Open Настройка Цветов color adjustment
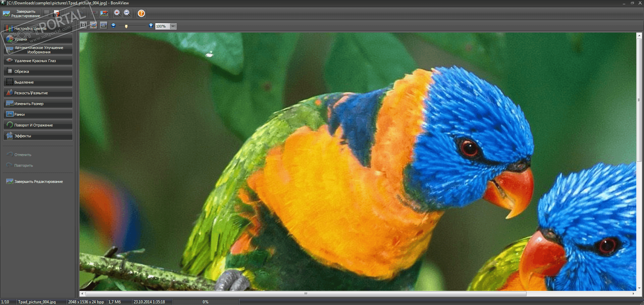The height and width of the screenshot is (305, 644). tap(38, 29)
